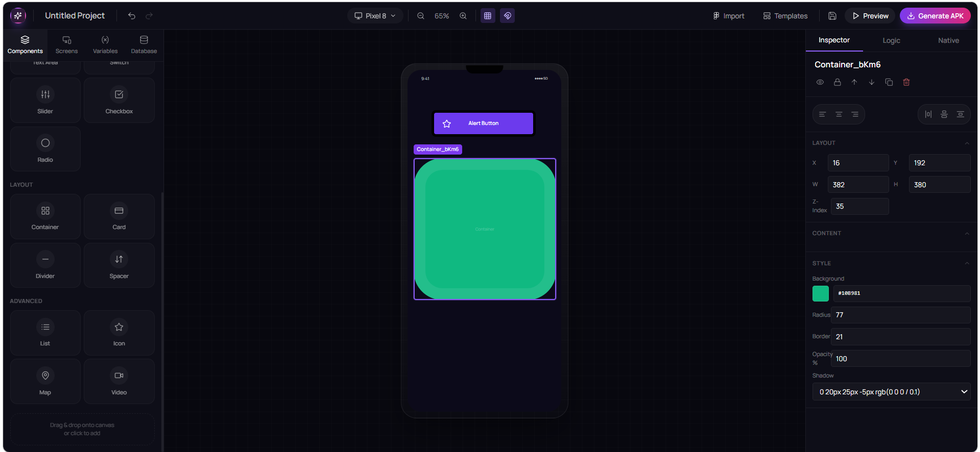Edit the Border field
This screenshot has width=980, height=452.
click(900, 337)
